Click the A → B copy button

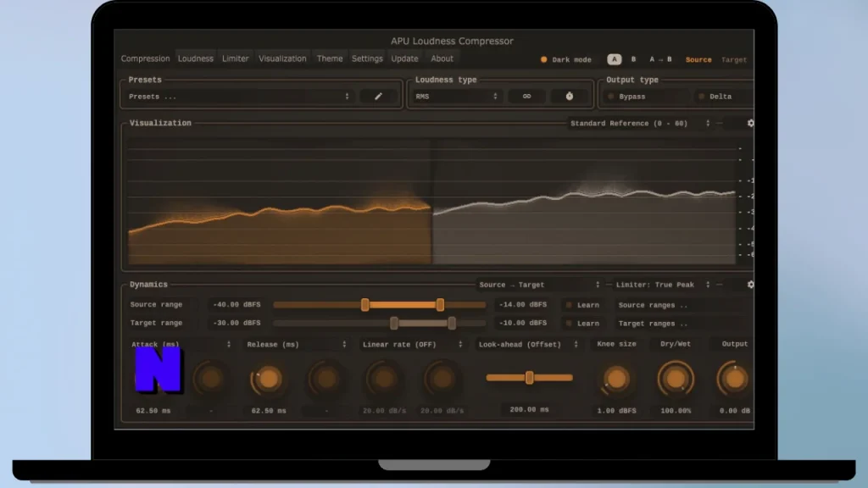660,59
